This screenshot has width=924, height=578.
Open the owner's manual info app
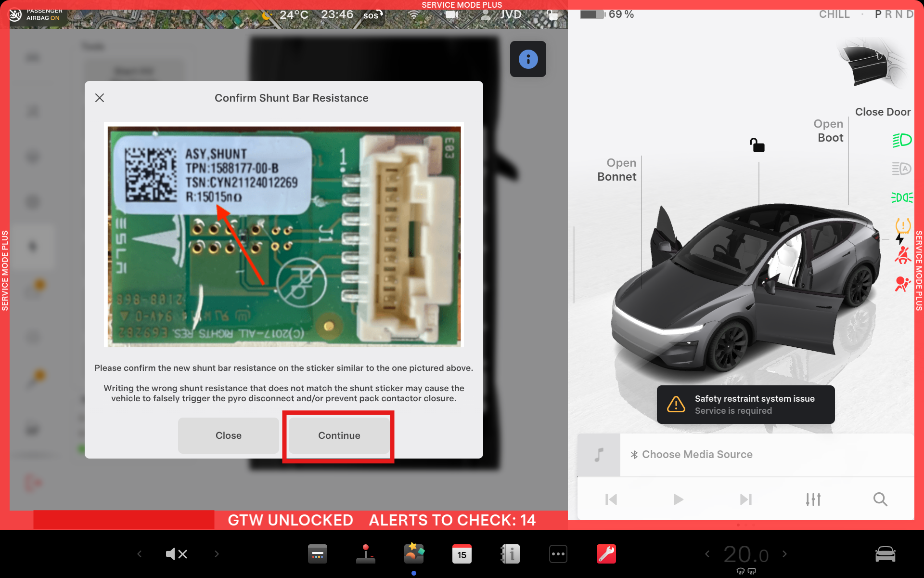(510, 554)
